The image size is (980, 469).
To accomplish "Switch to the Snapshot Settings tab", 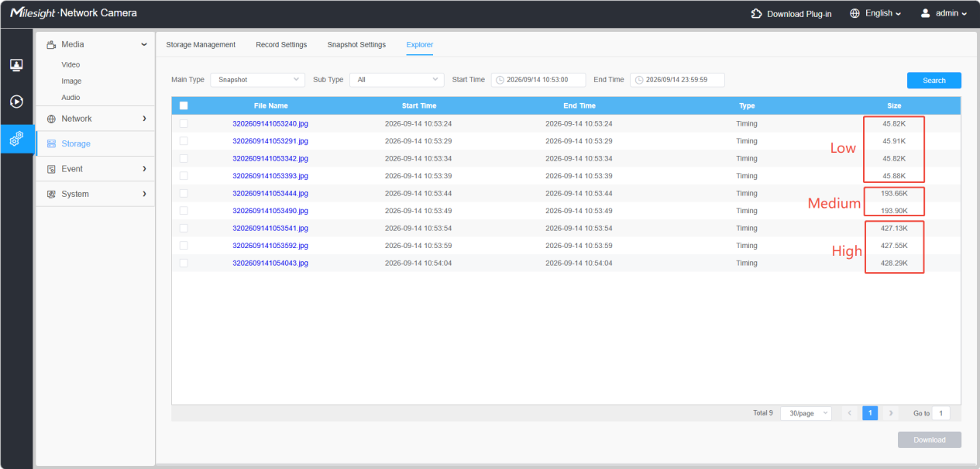I will 356,45.
